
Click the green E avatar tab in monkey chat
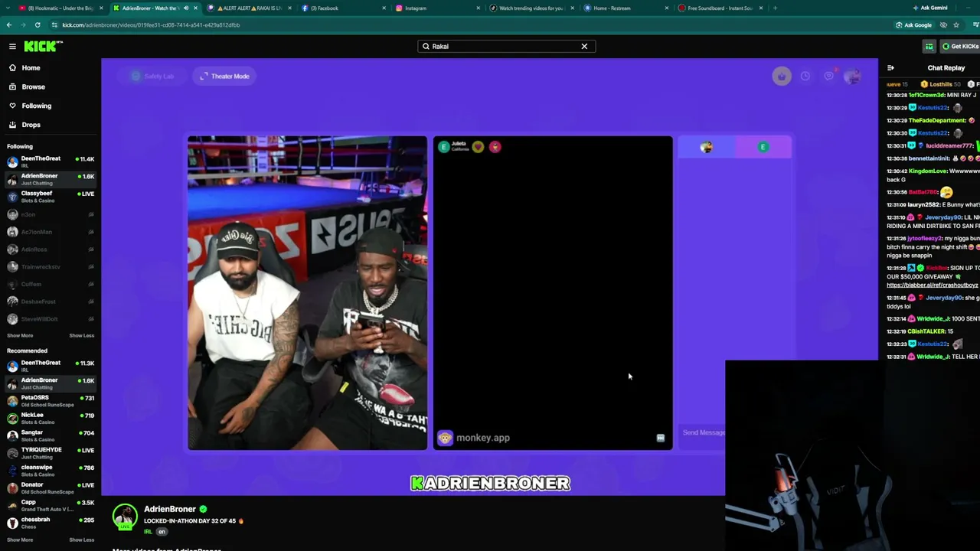[763, 147]
